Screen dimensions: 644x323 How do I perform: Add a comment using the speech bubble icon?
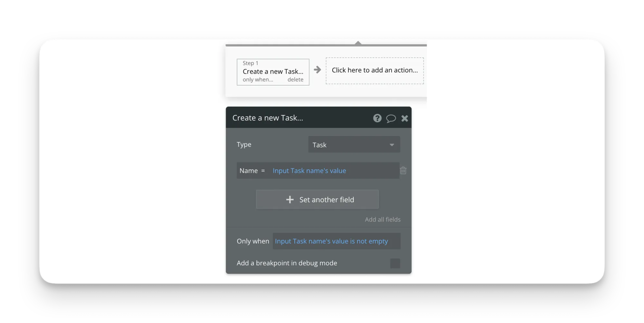[391, 118]
